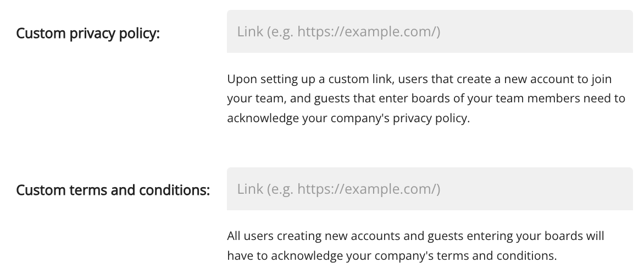644x273 pixels.
Task: Click the 'Upon setting up a custom link' line
Action: 419,79
